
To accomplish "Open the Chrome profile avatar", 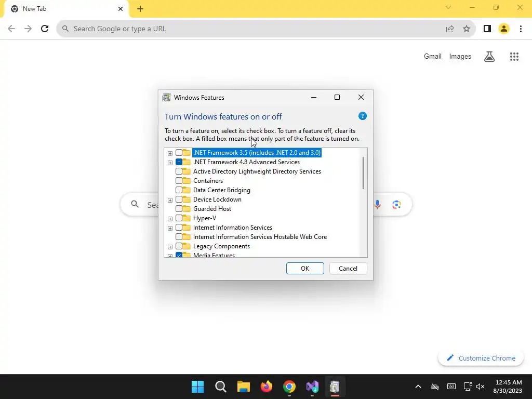I will pos(504,29).
